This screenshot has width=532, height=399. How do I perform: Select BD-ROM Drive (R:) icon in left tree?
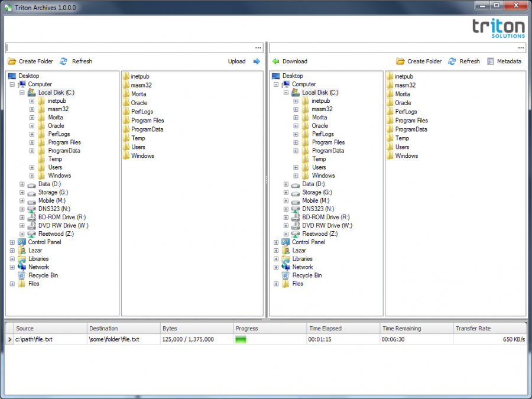[x=31, y=217]
